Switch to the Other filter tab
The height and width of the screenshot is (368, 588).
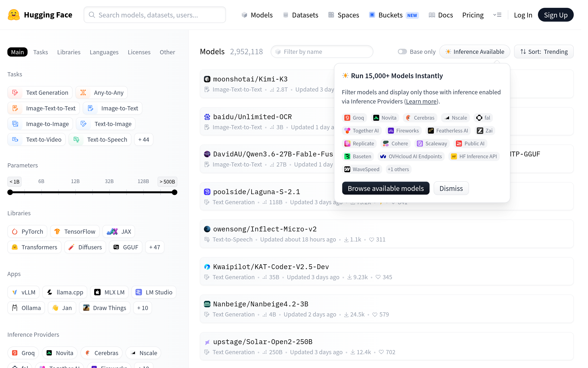pyautogui.click(x=167, y=52)
